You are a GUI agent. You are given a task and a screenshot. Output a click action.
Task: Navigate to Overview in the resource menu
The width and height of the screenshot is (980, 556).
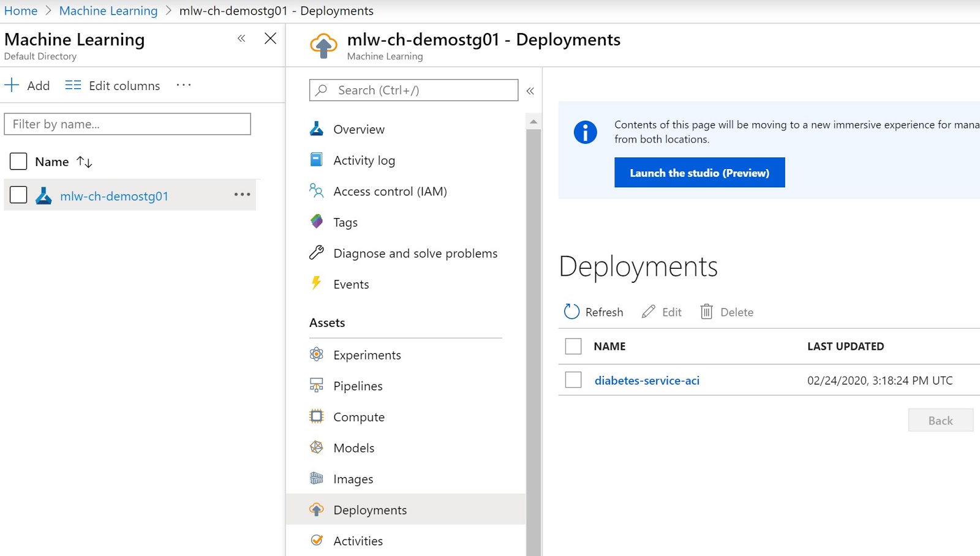coord(359,129)
